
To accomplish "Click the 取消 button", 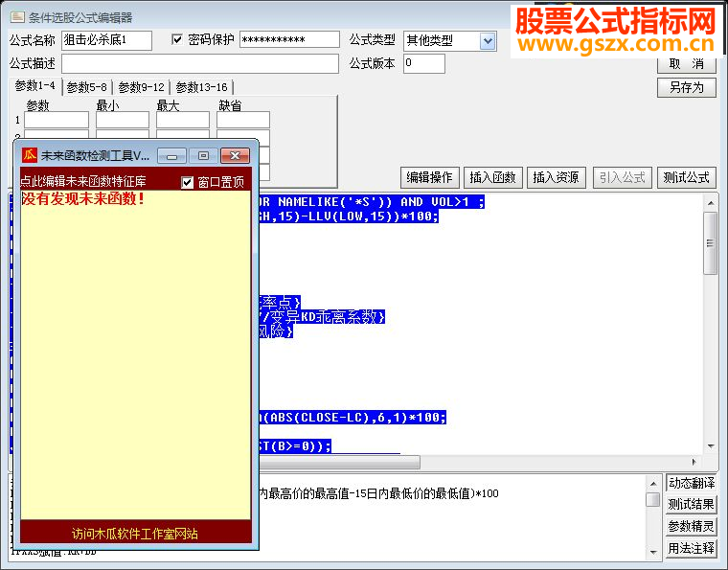I will (687, 64).
